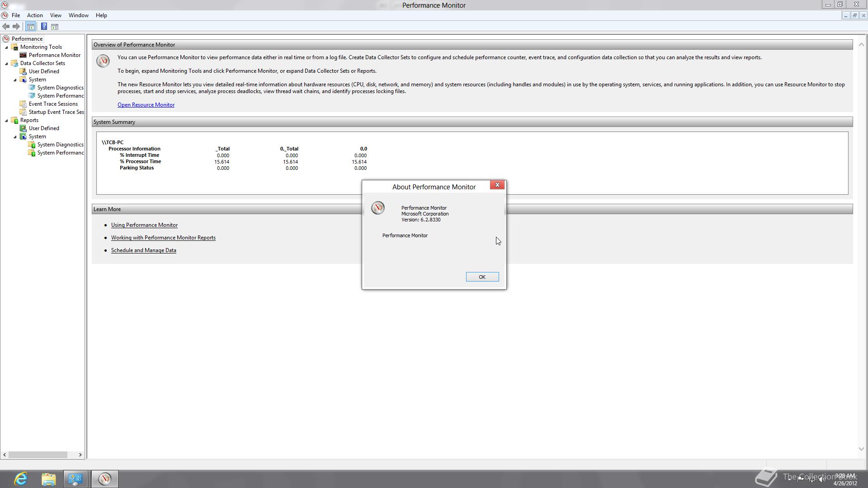Viewport: 868px width, 488px height.
Task: Restore down the inner MDI child window
Action: [x=854, y=15]
